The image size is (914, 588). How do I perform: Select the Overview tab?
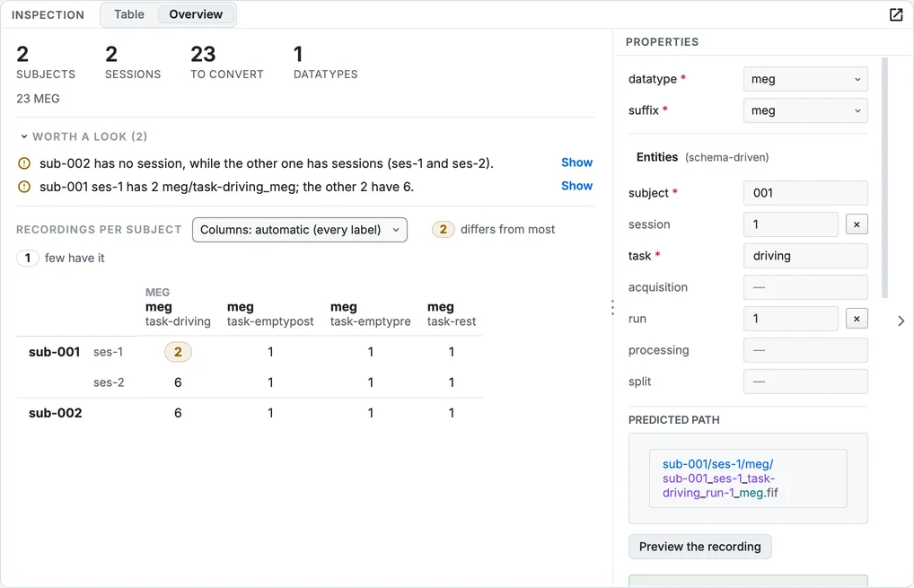196,14
